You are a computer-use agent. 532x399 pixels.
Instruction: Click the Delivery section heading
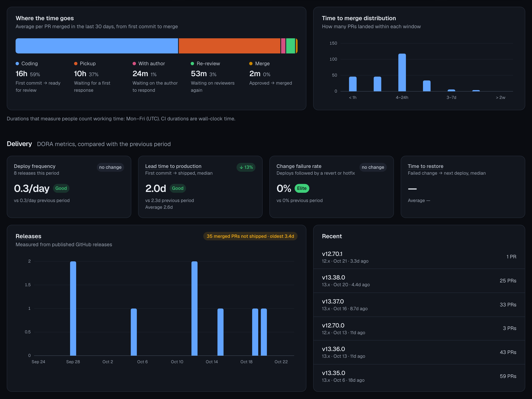pos(19,144)
